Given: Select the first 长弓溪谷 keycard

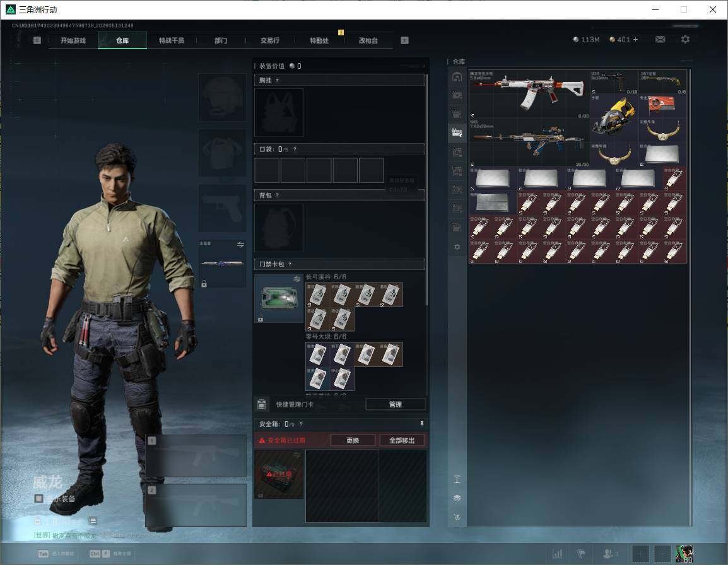Looking at the screenshot, I should (x=317, y=295).
